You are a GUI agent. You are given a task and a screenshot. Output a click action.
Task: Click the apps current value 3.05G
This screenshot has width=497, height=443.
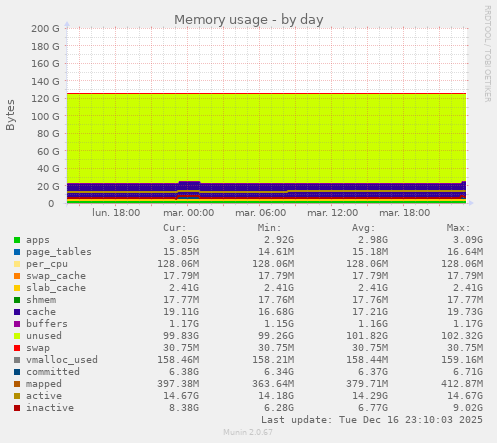coord(184,240)
